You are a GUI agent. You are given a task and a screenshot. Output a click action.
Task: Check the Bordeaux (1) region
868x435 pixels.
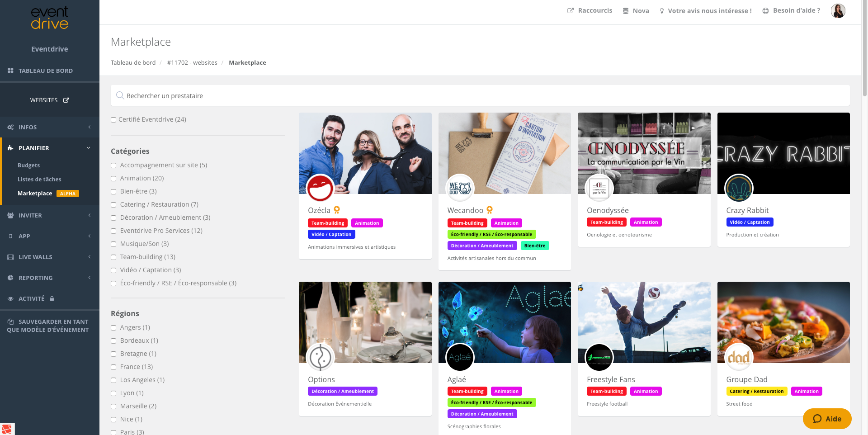[113, 341]
